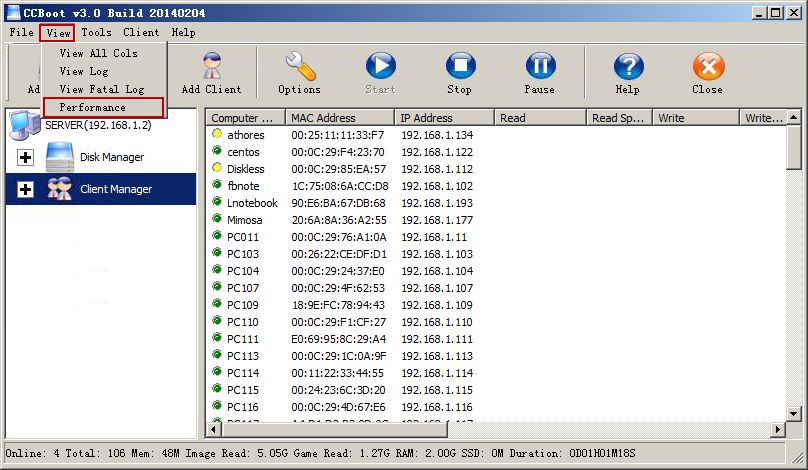
Task: Choose View Fatal Log menu entry
Action: pos(104,89)
